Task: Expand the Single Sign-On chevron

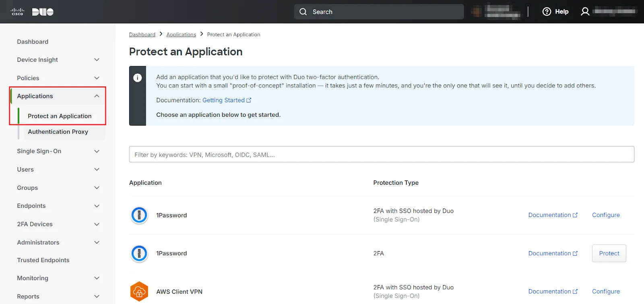Action: (97, 151)
